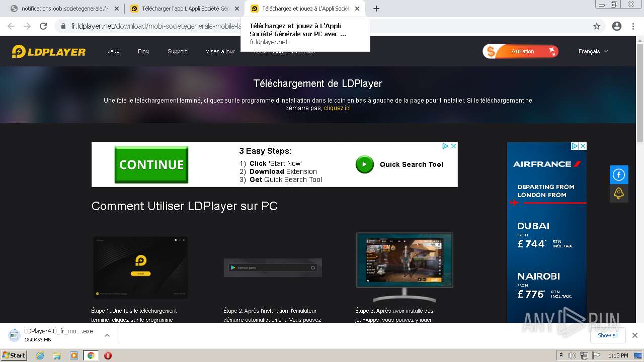Click the network icon in system tray
Image resolution: width=644 pixels, height=362 pixels.
[x=584, y=355]
